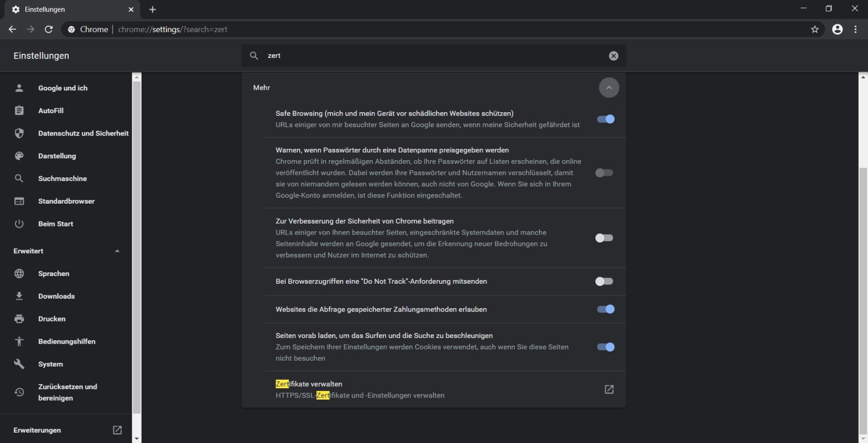Screen dimensions: 868x443
Task: Click the sidebar scrollbar up arrow
Action: coord(136,77)
